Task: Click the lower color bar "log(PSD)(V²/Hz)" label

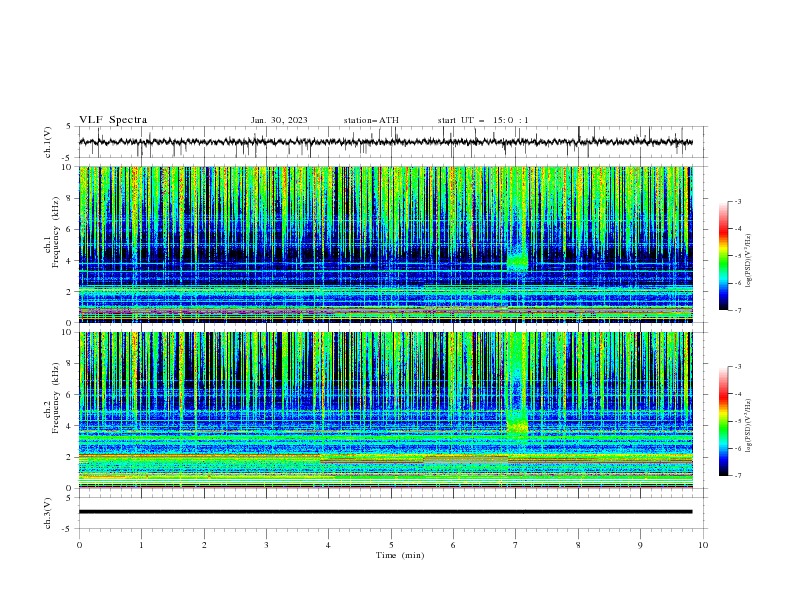Action: (749, 426)
